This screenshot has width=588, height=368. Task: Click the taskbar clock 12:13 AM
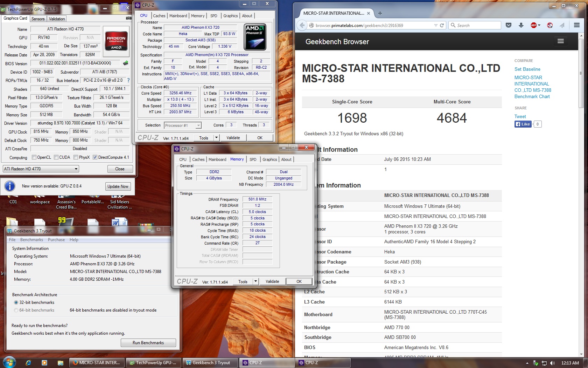click(x=570, y=363)
